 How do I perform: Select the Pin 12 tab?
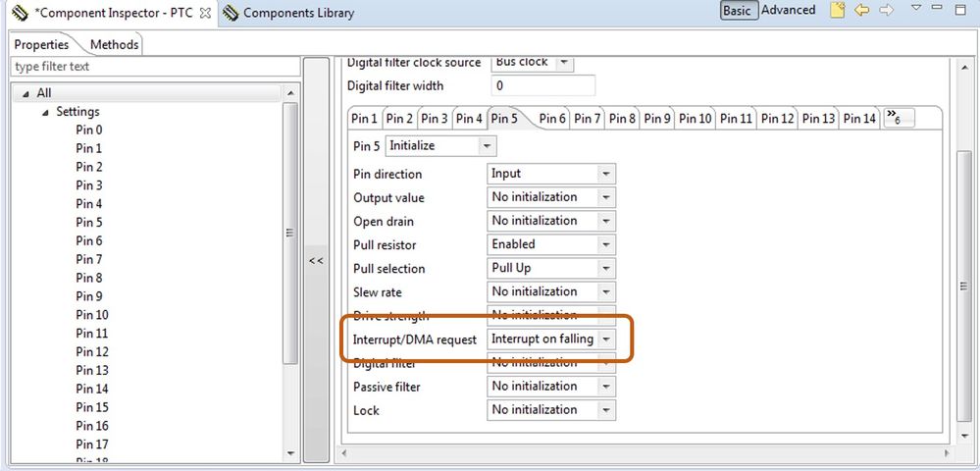tap(778, 118)
